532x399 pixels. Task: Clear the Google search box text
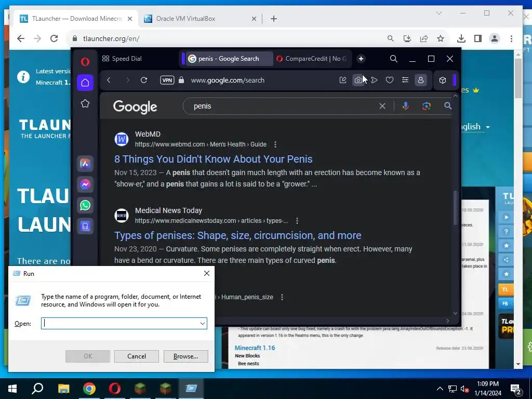382,106
